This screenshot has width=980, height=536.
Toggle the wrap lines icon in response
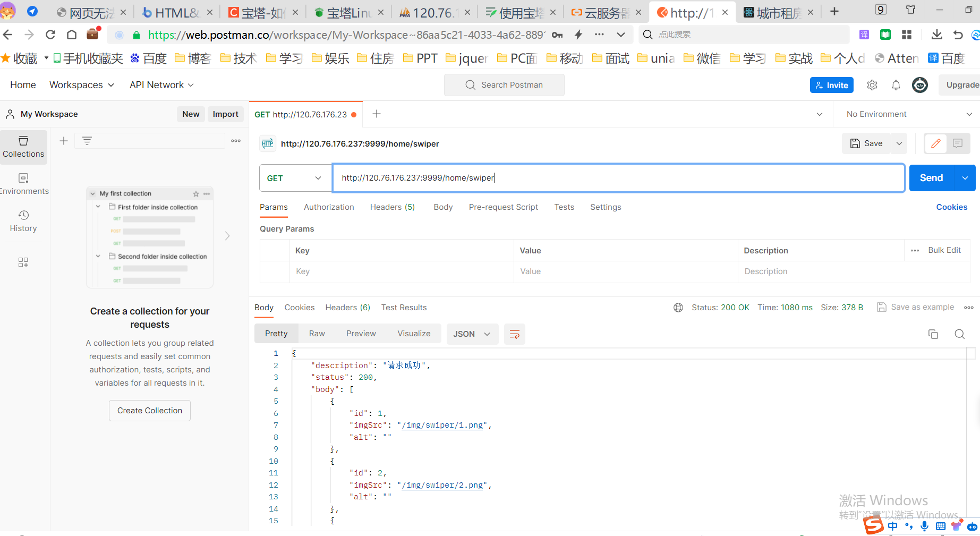click(x=515, y=334)
